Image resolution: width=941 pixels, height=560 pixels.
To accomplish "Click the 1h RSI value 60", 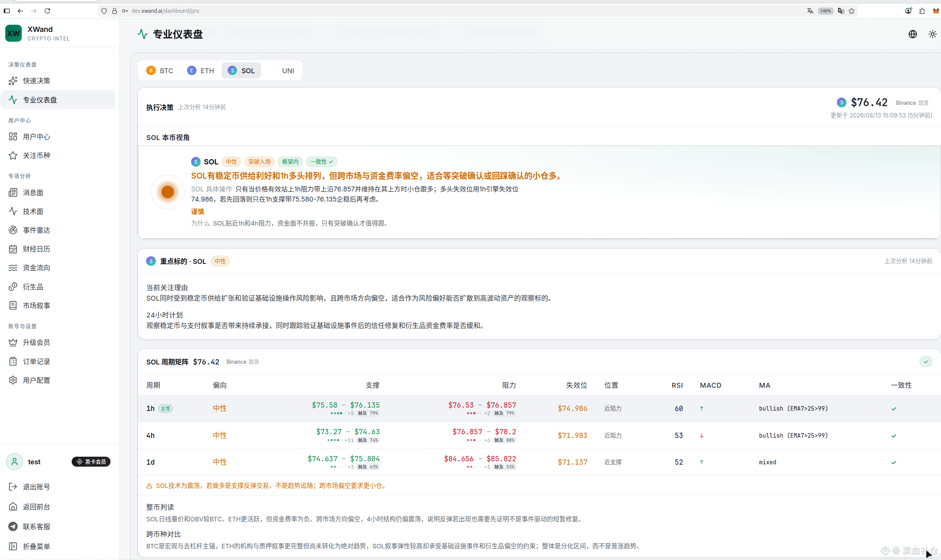I will tap(678, 408).
